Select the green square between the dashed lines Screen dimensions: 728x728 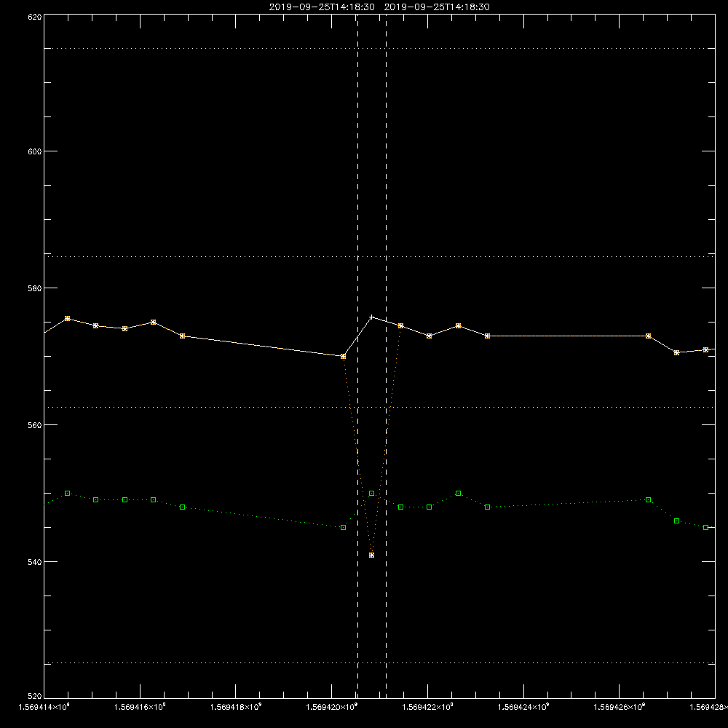pos(371,494)
